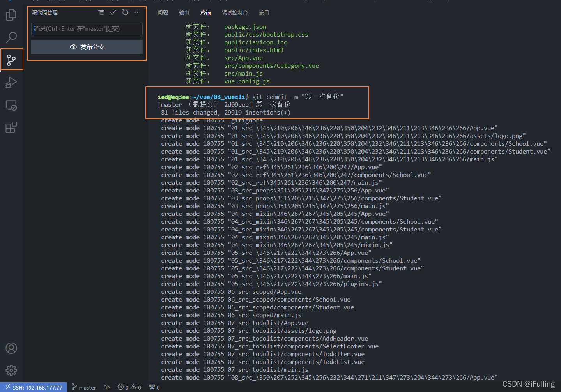Click the .gitignore create mode line

coord(212,120)
